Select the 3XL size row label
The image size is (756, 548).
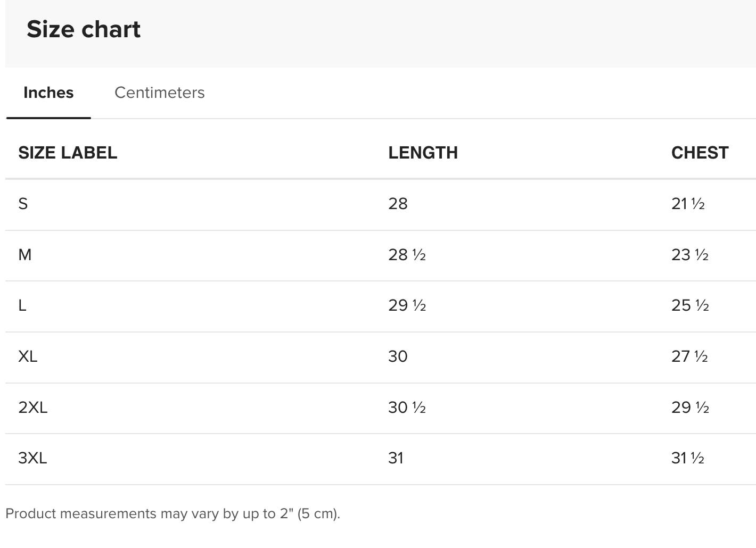(x=32, y=458)
